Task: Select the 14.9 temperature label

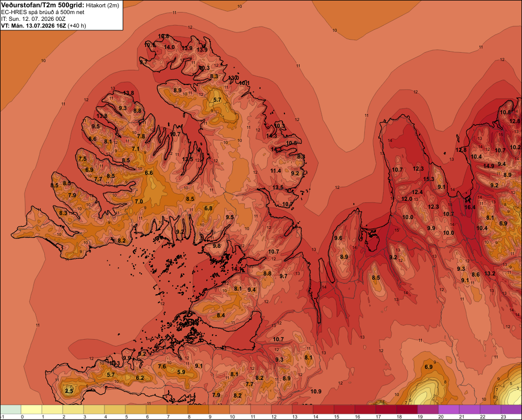Action: point(489,166)
